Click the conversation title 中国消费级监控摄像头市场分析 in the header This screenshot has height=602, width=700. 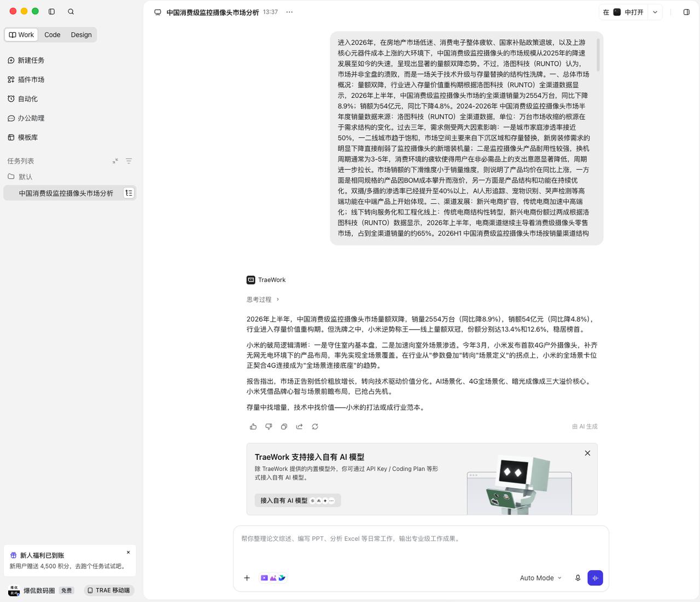[x=213, y=12]
